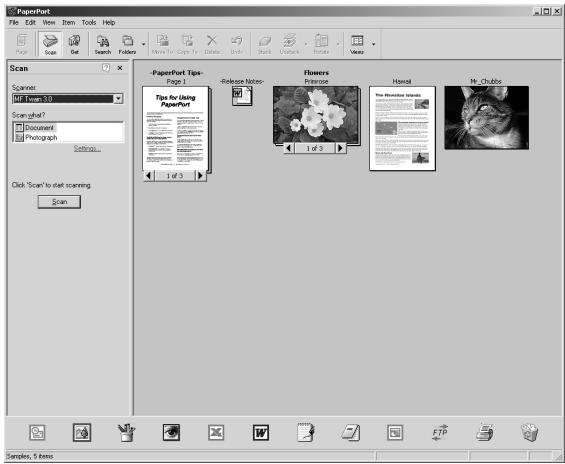Click the Delete toolbar icon

click(x=212, y=44)
